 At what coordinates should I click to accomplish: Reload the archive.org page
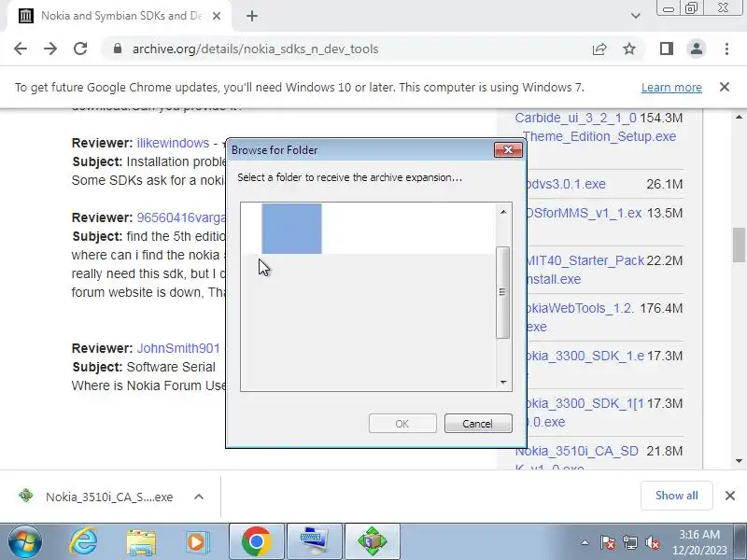80,49
